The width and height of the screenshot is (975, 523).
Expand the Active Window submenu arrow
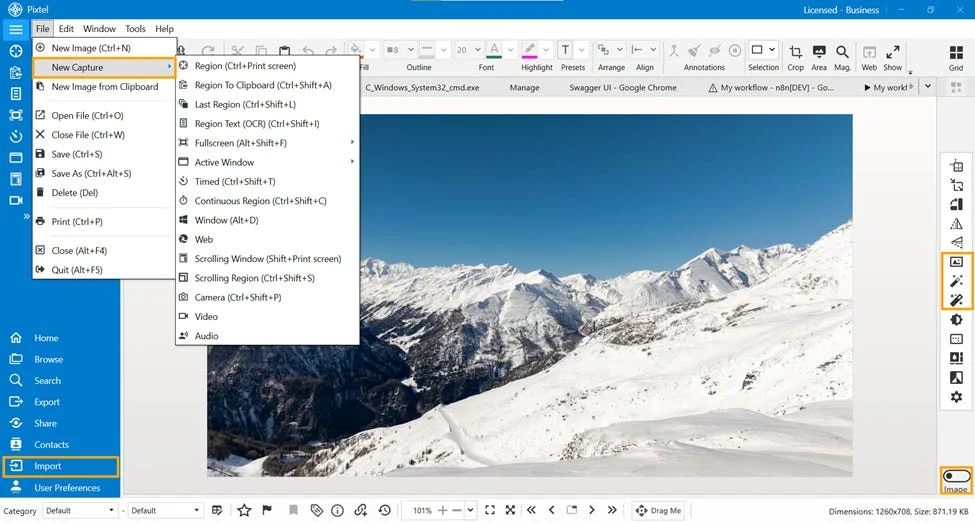353,162
